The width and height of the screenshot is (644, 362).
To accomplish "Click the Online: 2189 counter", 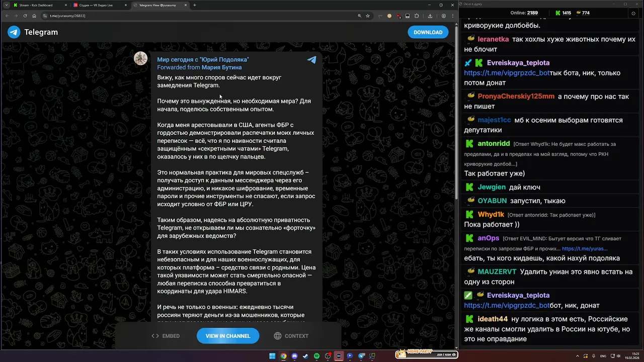I will click(x=524, y=13).
